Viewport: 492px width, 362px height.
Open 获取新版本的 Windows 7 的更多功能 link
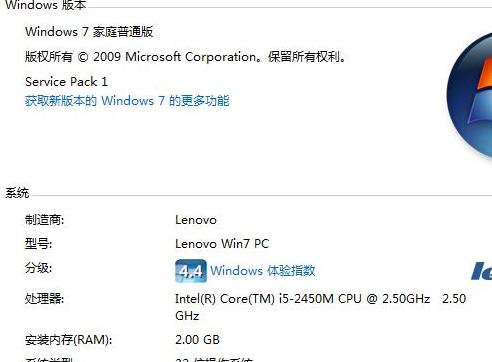click(x=127, y=101)
